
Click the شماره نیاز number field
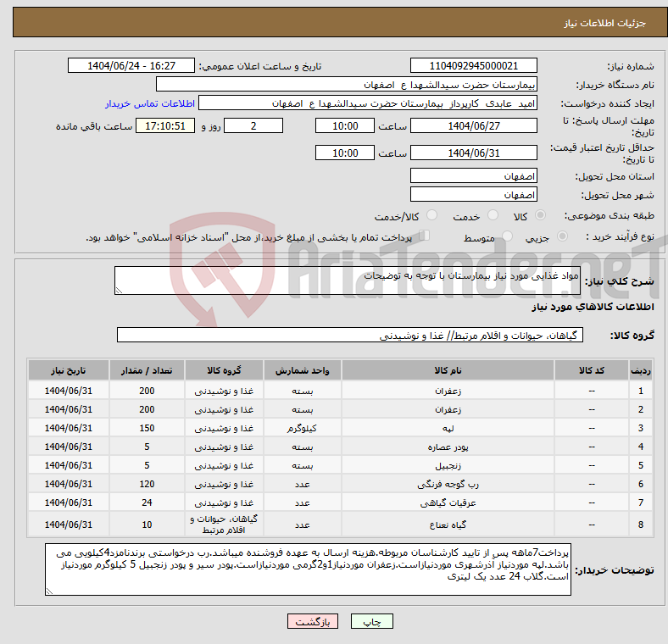pyautogui.click(x=473, y=66)
